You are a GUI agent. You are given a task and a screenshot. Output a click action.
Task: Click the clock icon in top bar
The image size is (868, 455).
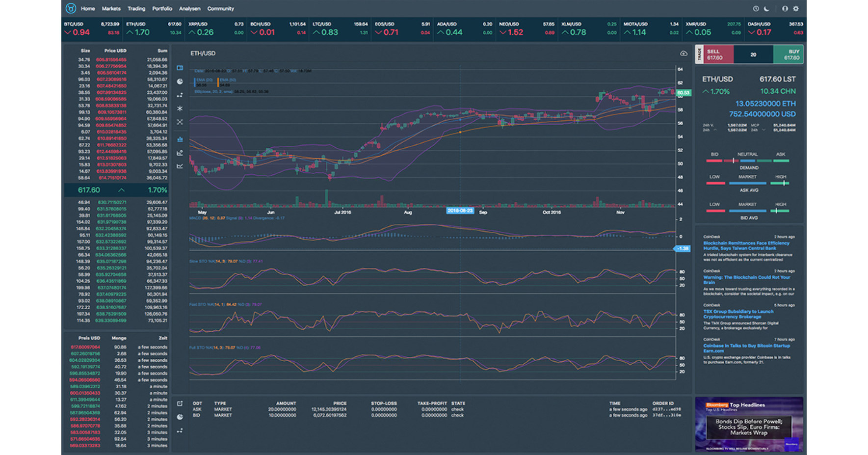(756, 9)
